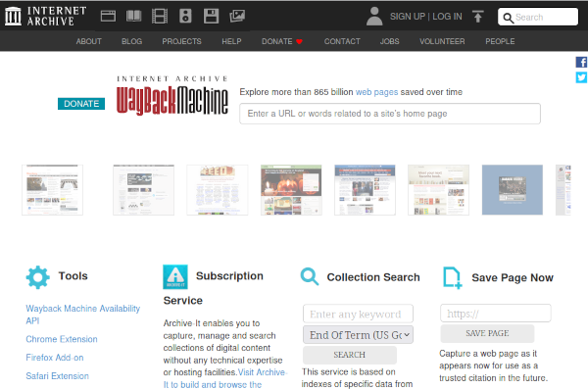The image size is (588, 389).
Task: Open the blue-background site thumbnail
Action: 513,190
